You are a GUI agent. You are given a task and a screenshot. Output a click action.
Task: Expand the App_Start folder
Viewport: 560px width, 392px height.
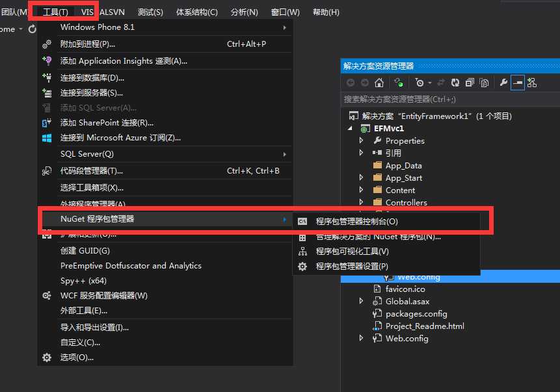(x=361, y=177)
